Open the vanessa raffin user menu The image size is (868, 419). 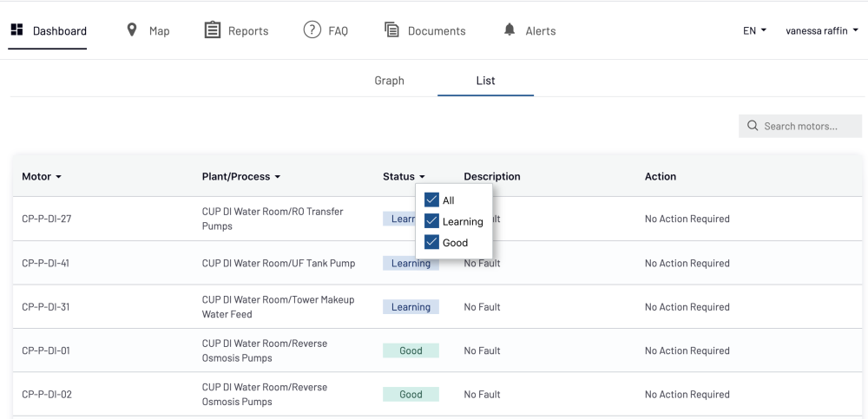coord(821,30)
